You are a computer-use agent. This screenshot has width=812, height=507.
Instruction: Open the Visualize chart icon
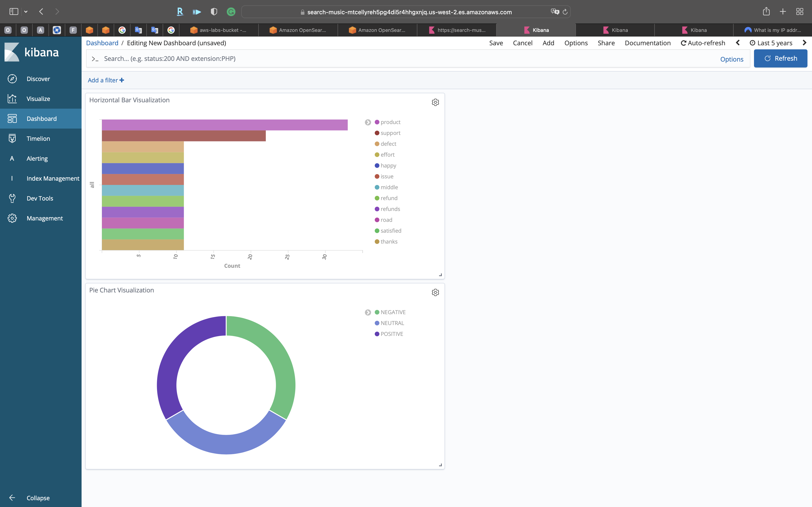12,99
